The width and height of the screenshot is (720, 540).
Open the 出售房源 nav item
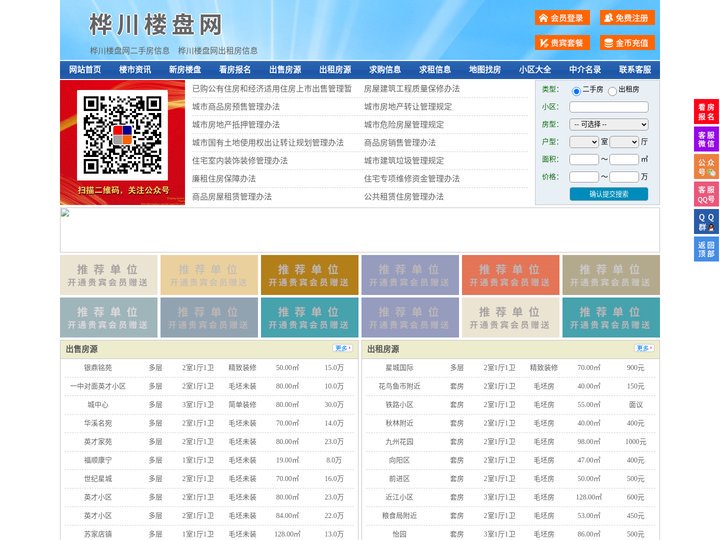(285, 70)
